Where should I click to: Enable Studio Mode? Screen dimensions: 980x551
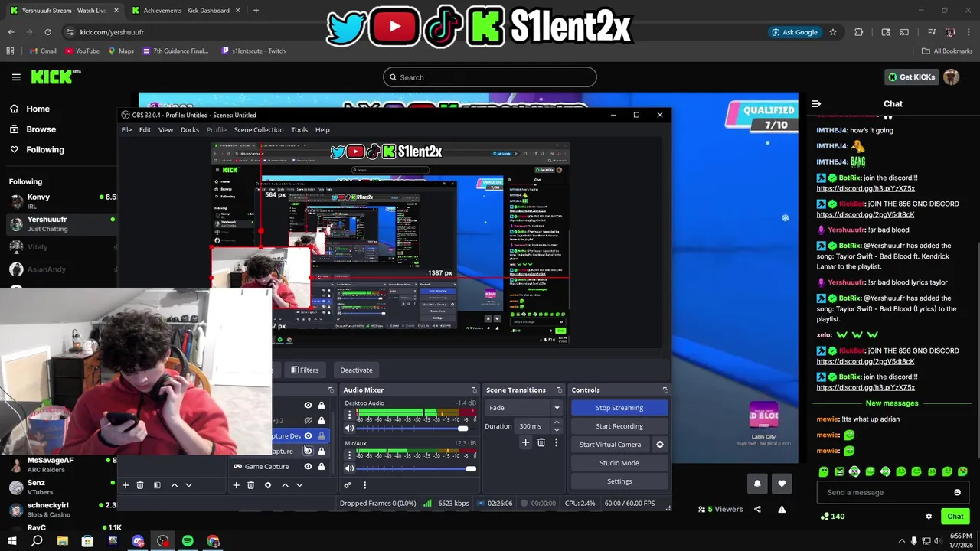619,463
